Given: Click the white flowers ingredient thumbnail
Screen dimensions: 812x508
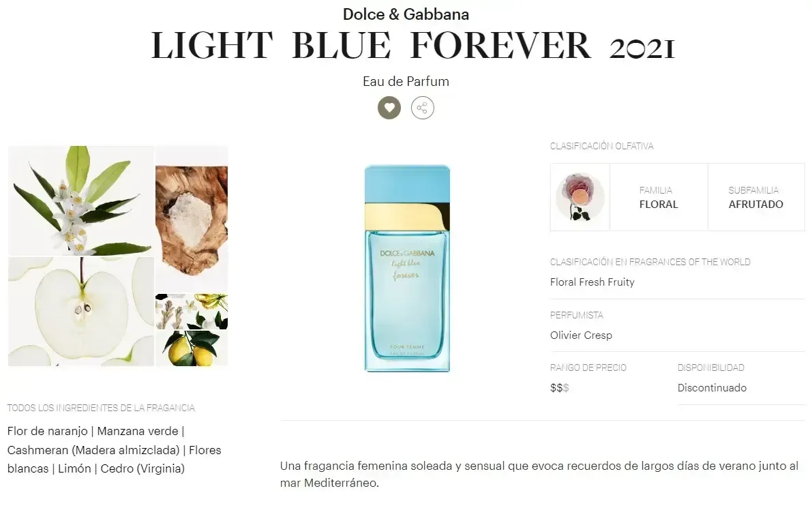Looking at the screenshot, I should (192, 312).
